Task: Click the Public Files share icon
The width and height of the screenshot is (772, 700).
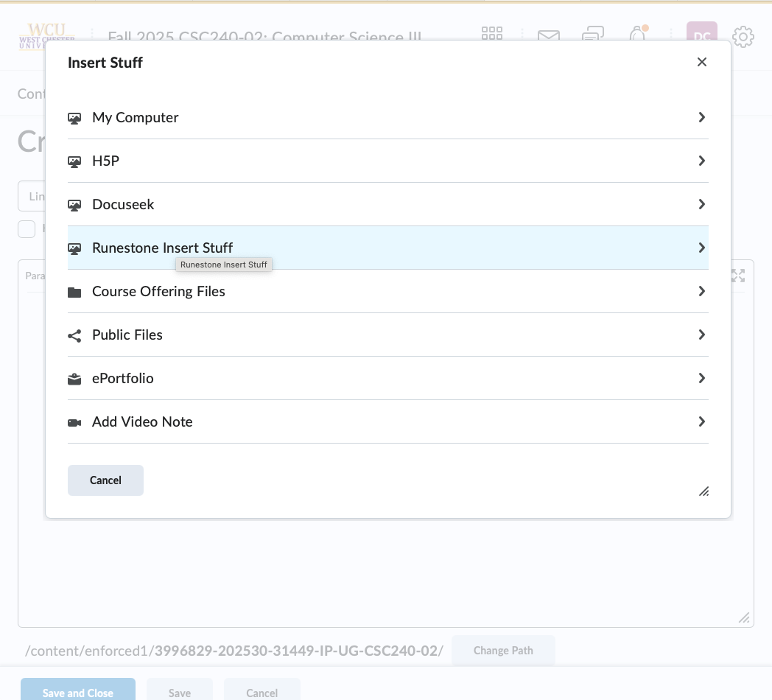Action: click(74, 335)
